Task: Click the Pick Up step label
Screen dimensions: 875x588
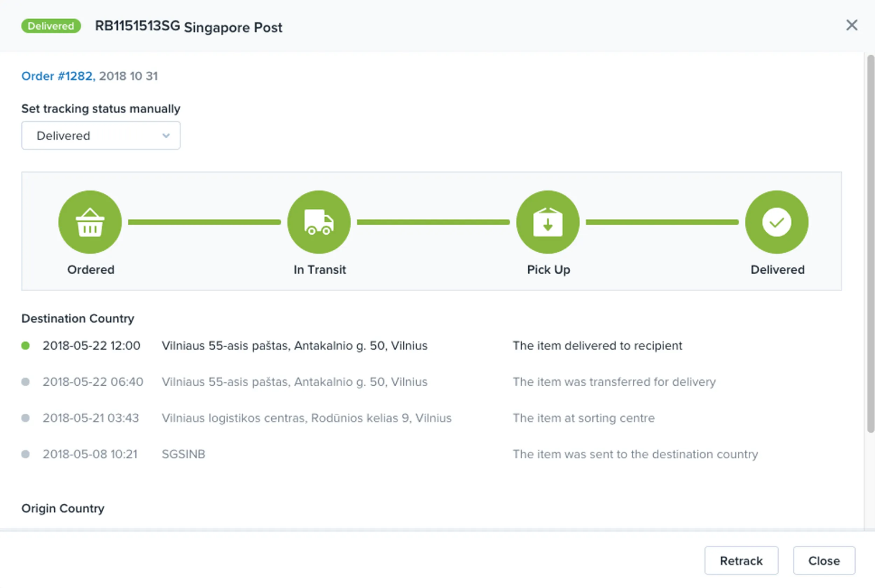Action: [548, 269]
